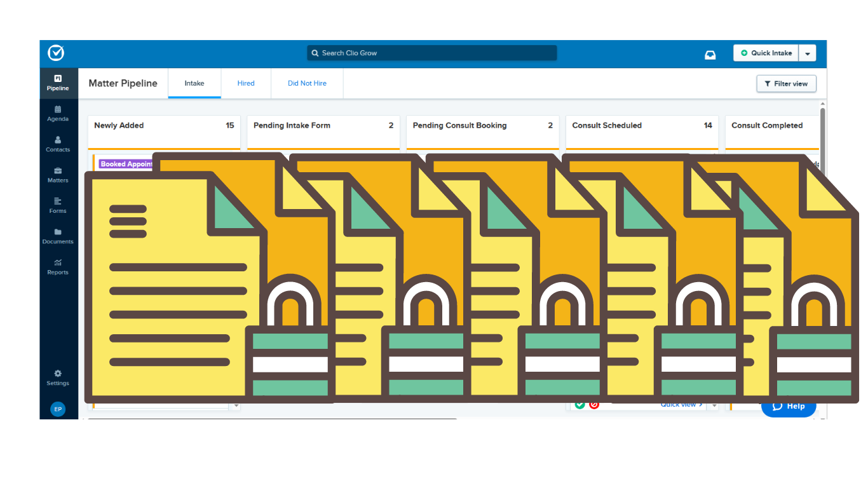This screenshot has height=488, width=868.
Task: Open the Pipeline section in the sidebar
Action: click(x=58, y=83)
